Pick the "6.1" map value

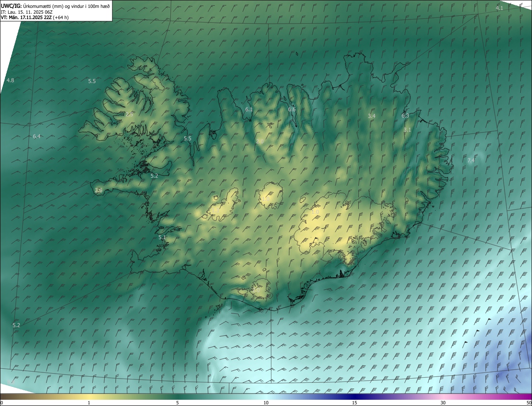(249, 110)
